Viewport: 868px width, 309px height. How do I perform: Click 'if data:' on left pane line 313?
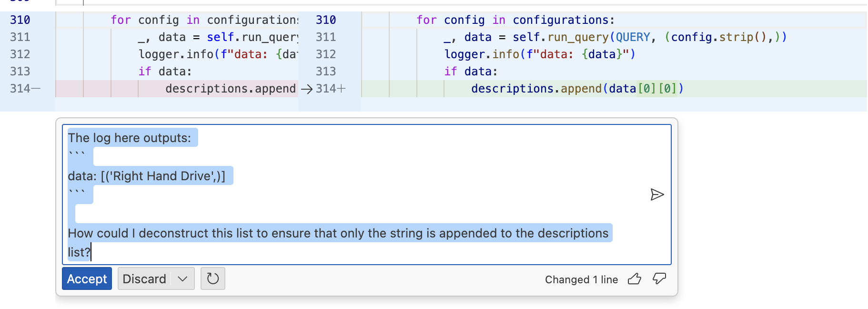pos(165,72)
